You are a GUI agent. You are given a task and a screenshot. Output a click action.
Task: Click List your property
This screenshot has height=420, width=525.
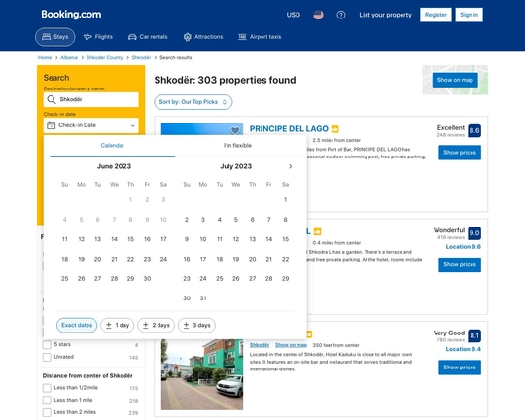pyautogui.click(x=385, y=15)
